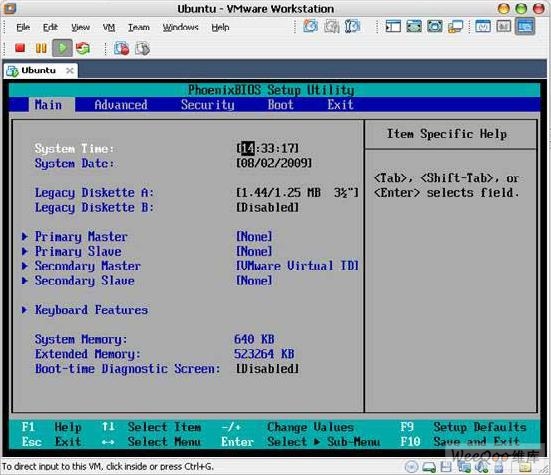The height and width of the screenshot is (475, 551).
Task: Click the summary view toolbar icon
Action: coord(483,26)
